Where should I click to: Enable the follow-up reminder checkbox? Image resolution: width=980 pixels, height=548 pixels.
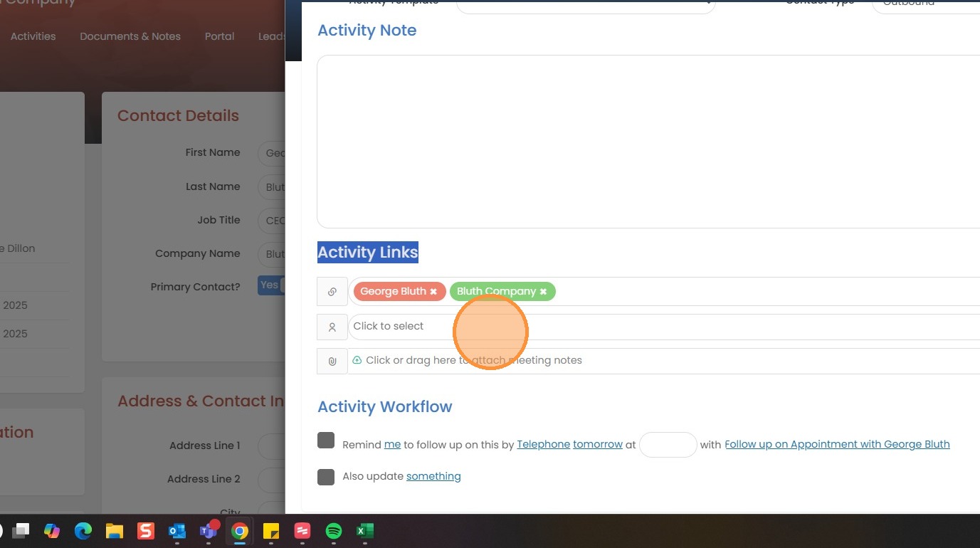(x=326, y=441)
